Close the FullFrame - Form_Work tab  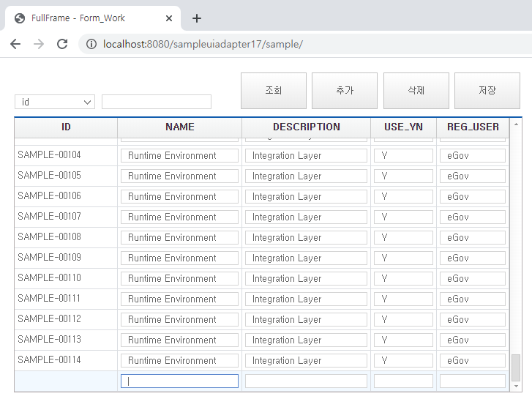(169, 18)
